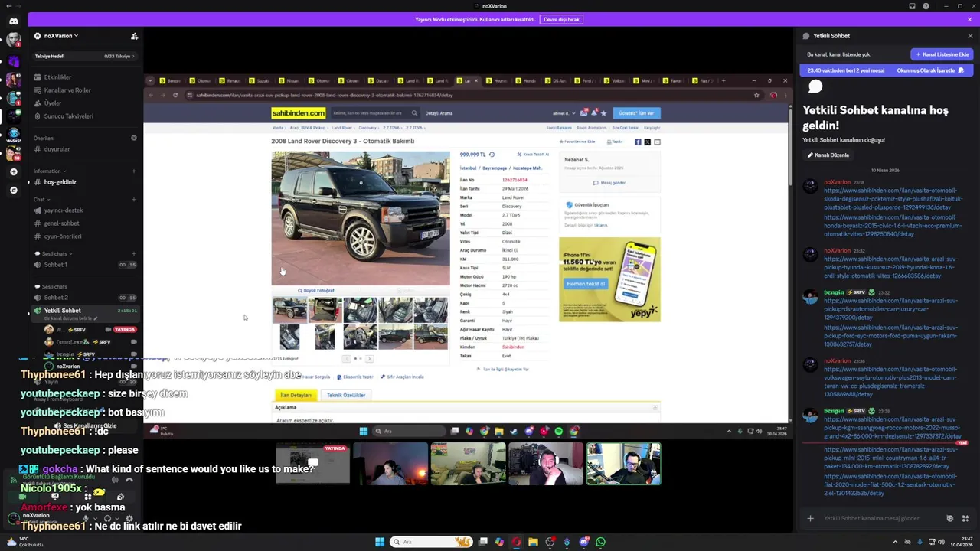Select the hoş-geldiniz channel

click(x=84, y=182)
